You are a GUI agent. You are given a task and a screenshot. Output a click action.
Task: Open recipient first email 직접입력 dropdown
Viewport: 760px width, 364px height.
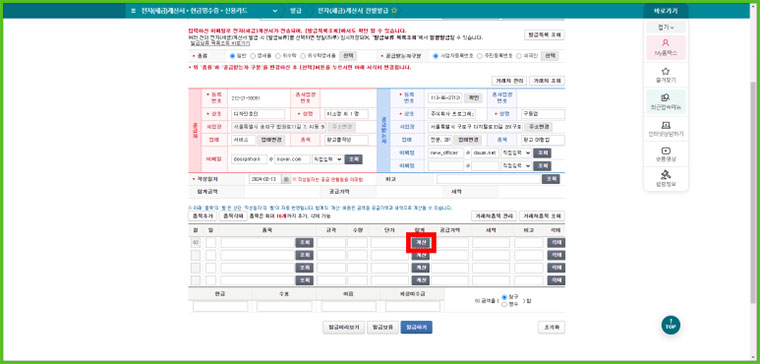[x=516, y=153]
